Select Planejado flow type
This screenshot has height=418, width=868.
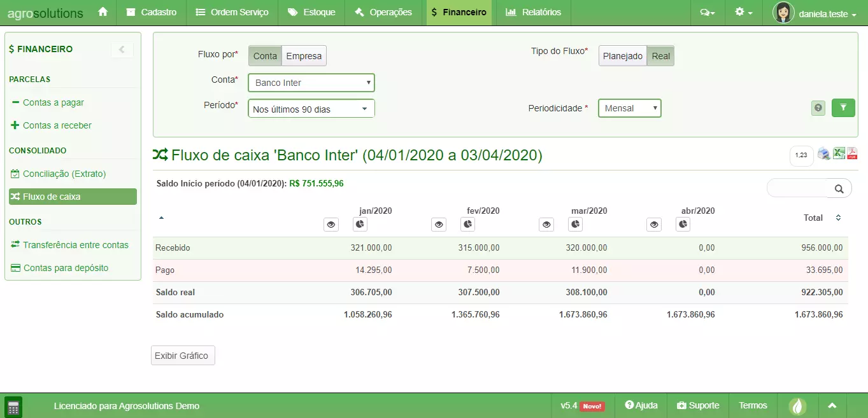[622, 56]
